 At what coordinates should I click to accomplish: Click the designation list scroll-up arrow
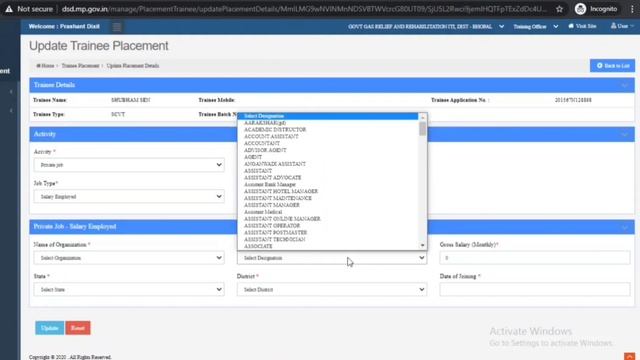point(422,118)
